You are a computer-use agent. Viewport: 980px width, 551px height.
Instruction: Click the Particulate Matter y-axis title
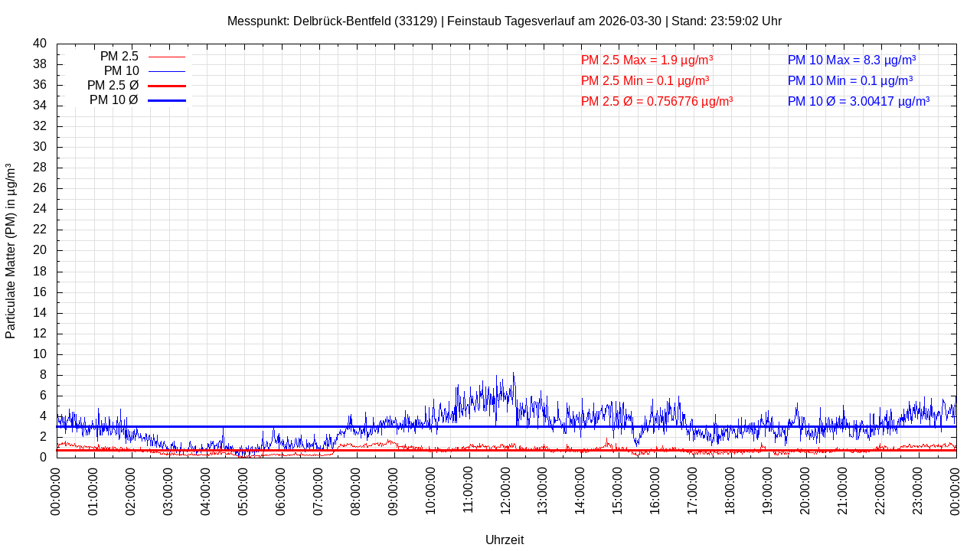pyautogui.click(x=11, y=250)
